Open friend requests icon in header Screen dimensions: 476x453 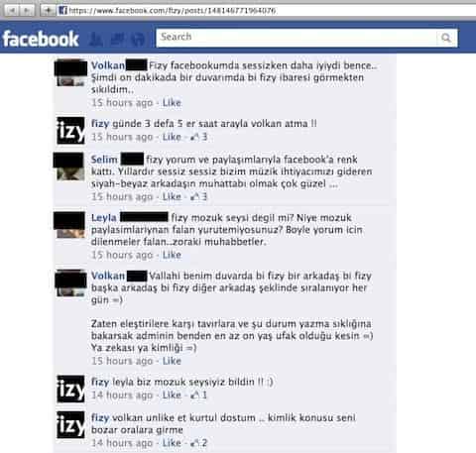(96, 40)
